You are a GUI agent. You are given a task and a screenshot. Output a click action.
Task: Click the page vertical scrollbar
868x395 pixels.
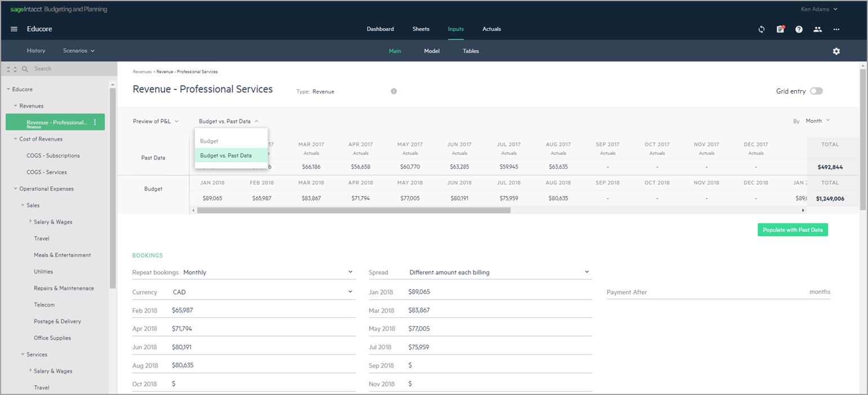pos(863,140)
